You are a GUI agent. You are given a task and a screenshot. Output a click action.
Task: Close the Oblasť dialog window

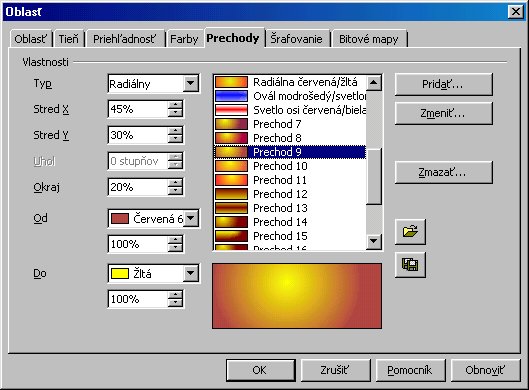point(516,12)
